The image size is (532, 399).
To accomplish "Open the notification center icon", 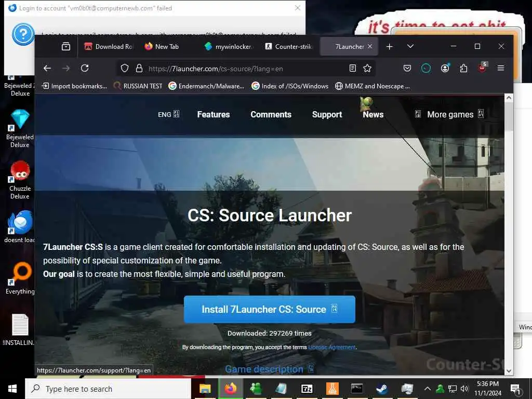I will (515, 389).
